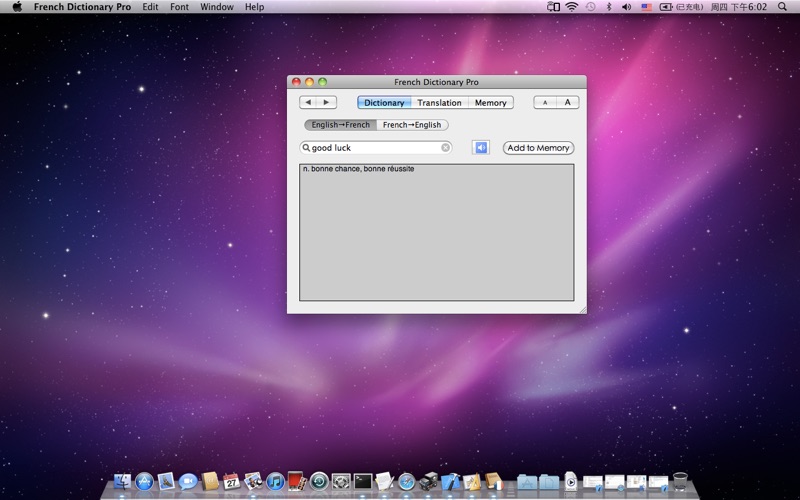
Task: Click the Wi-Fi status icon
Action: tap(572, 7)
